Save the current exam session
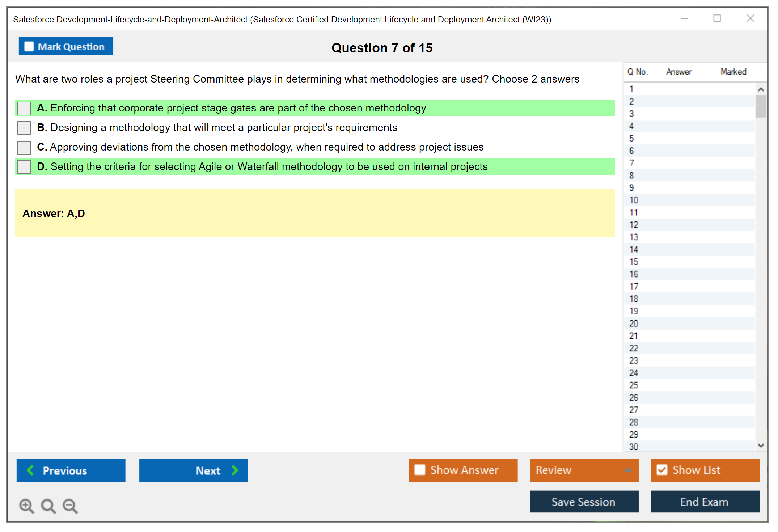 (x=584, y=502)
